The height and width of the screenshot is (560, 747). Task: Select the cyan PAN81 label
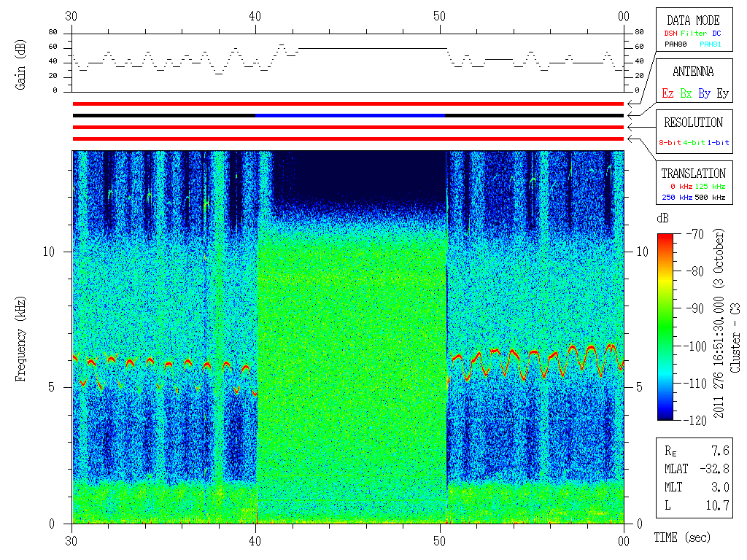click(x=711, y=44)
